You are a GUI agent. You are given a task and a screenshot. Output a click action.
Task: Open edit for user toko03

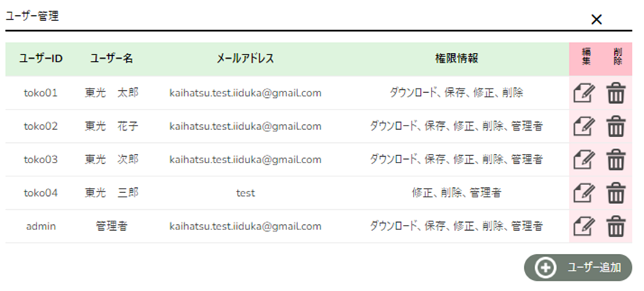[x=584, y=160]
